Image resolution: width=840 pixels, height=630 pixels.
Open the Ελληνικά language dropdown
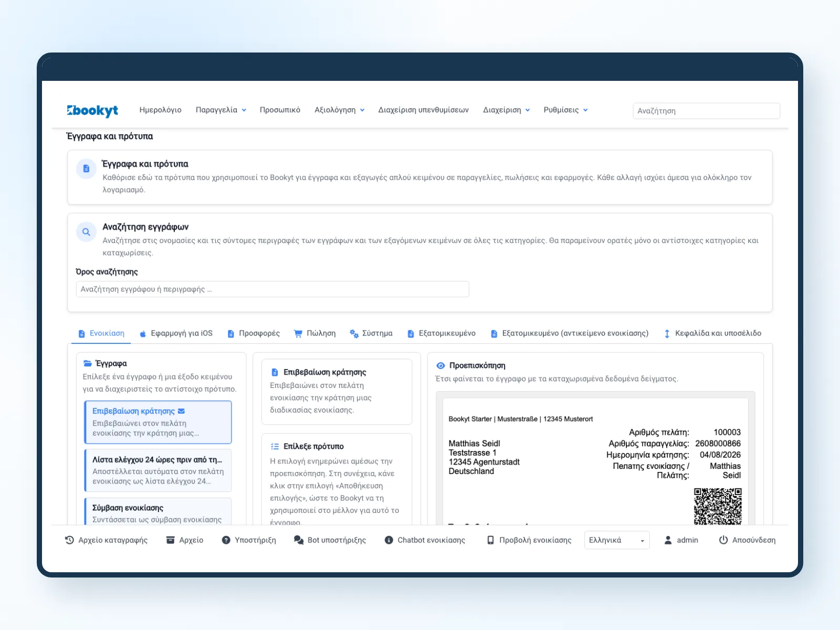point(617,540)
